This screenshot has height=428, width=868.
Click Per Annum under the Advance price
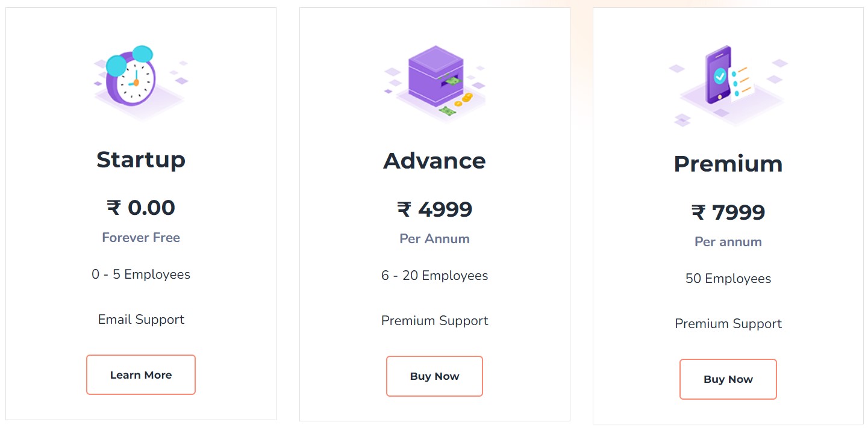click(x=434, y=239)
